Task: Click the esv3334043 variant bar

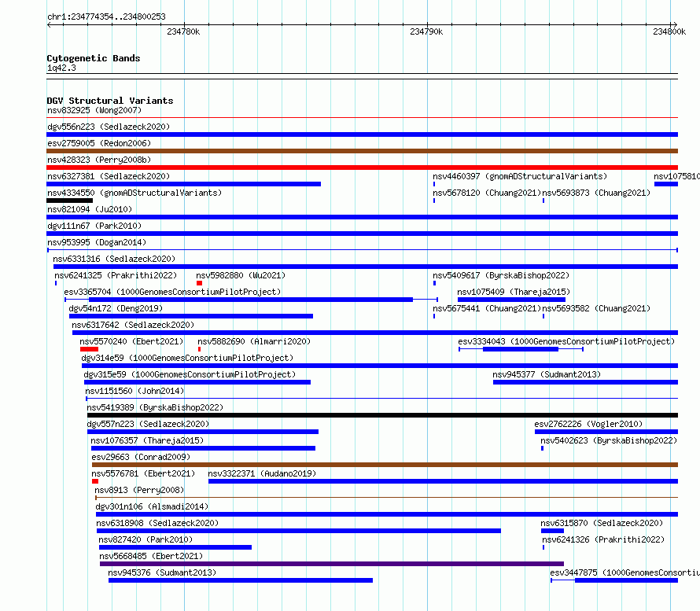Action: 521,349
